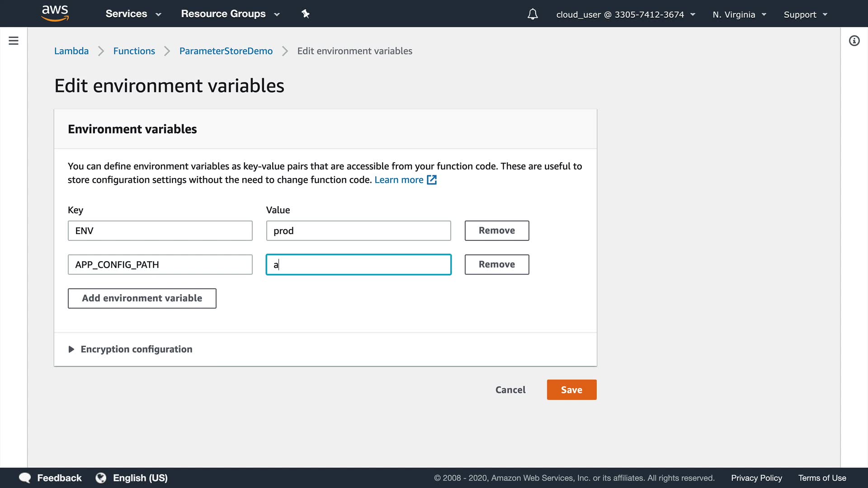
Task: Open the notifications bell
Action: (x=533, y=14)
